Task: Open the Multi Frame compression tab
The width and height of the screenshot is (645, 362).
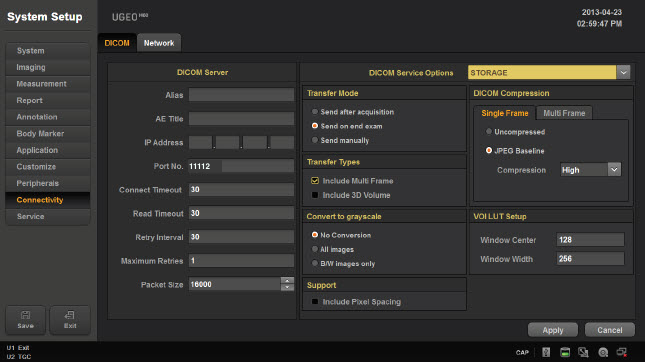Action: [564, 113]
